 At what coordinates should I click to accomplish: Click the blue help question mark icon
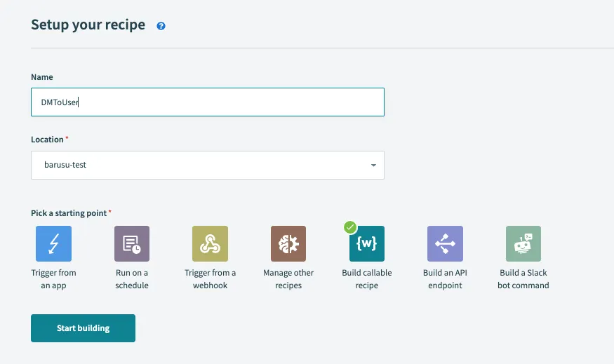tap(161, 26)
